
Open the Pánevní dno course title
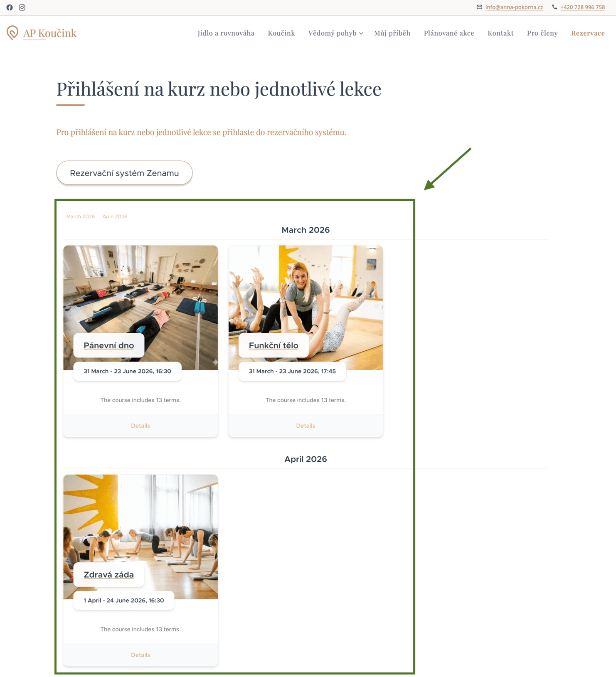[x=108, y=345]
